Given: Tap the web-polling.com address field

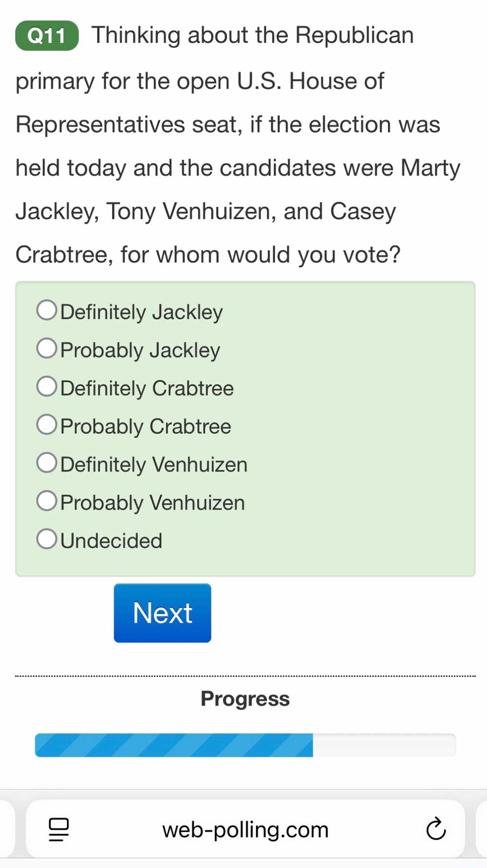Looking at the screenshot, I should [x=245, y=829].
